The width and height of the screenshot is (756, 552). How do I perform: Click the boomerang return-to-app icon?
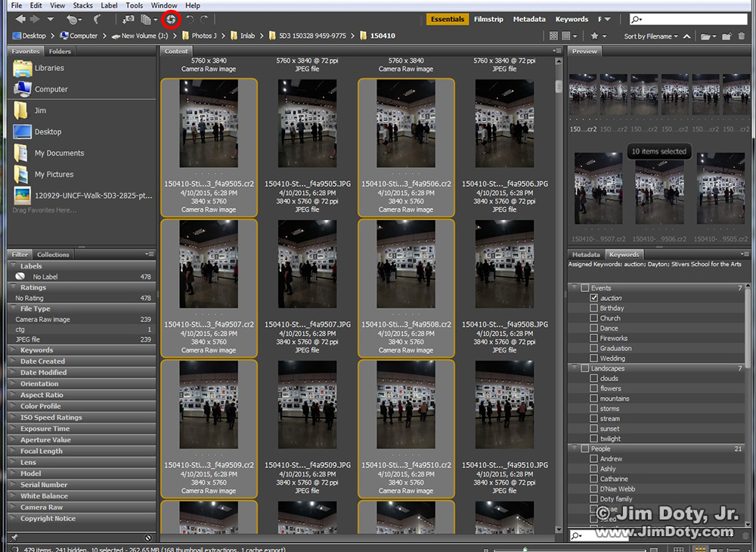(97, 20)
